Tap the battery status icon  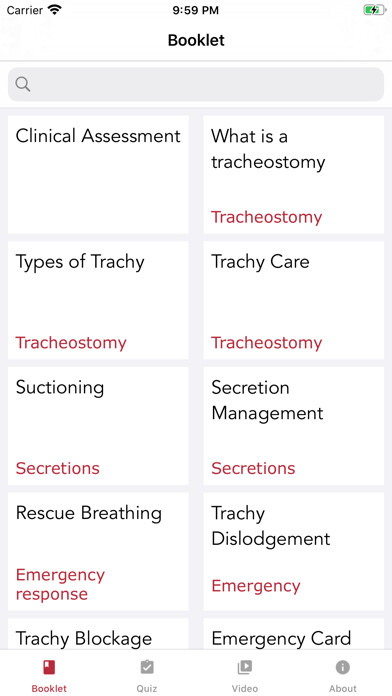374,10
